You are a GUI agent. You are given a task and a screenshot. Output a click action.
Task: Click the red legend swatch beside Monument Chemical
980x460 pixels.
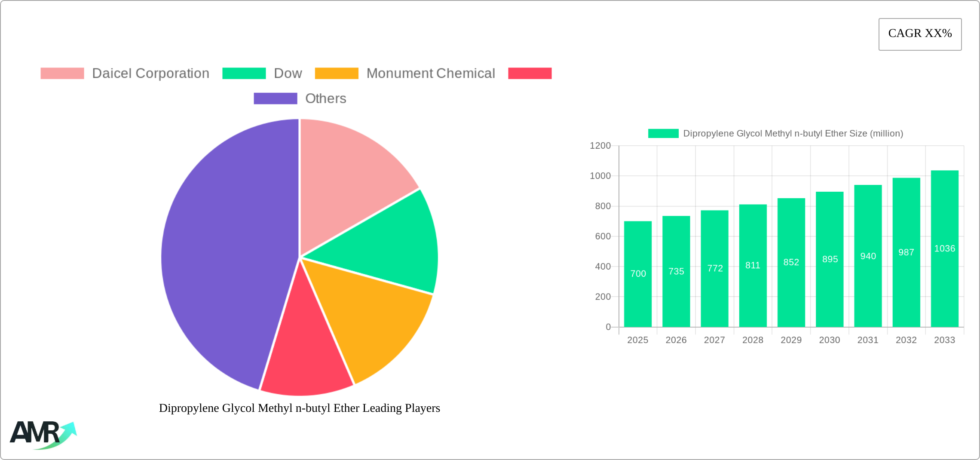click(530, 73)
